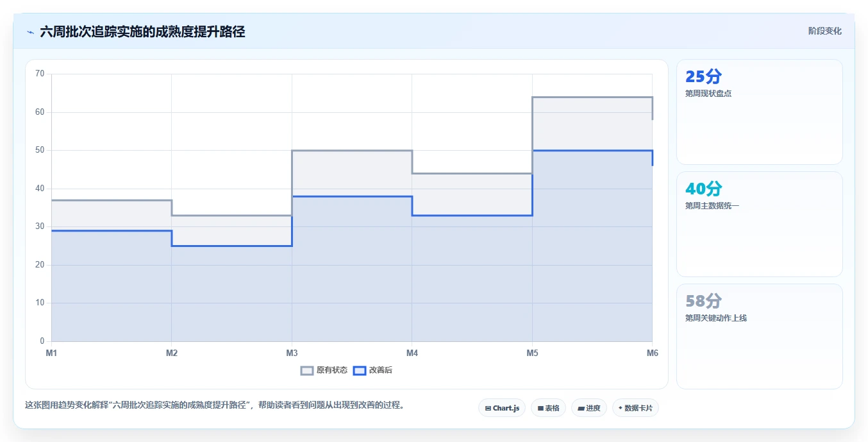Click the 数据卡片 tag

click(635, 408)
